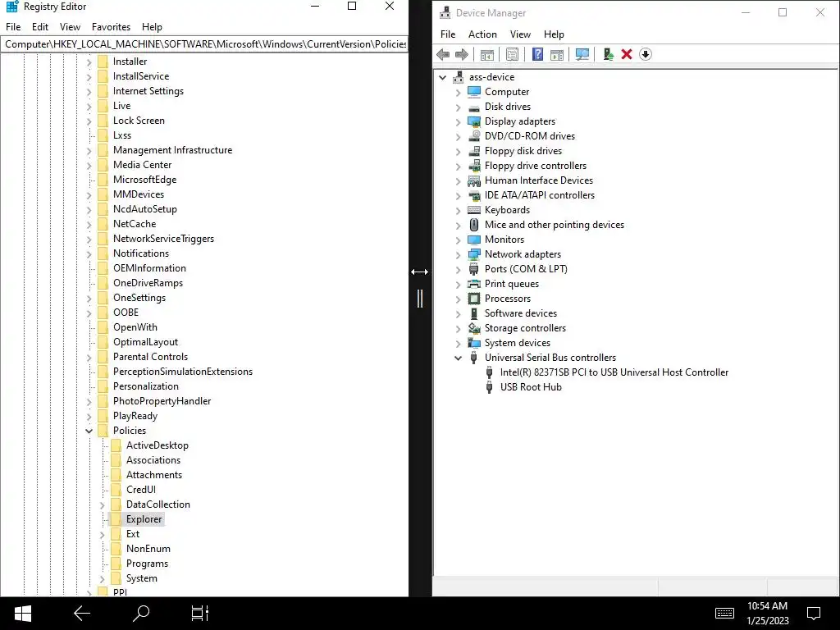Click Update device driver toolbar icon
Screen dimensions: 840x630
(x=608, y=54)
